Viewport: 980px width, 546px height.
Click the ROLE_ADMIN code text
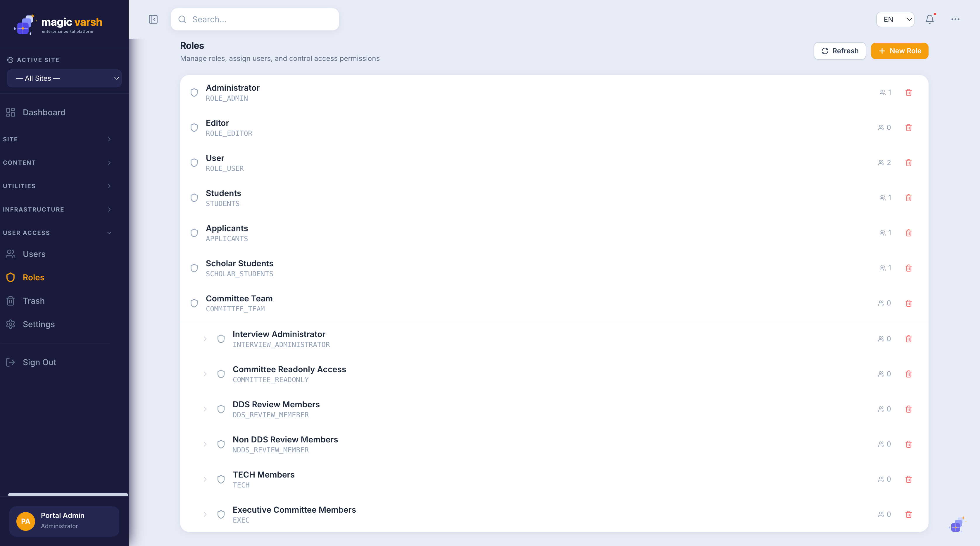coord(227,98)
